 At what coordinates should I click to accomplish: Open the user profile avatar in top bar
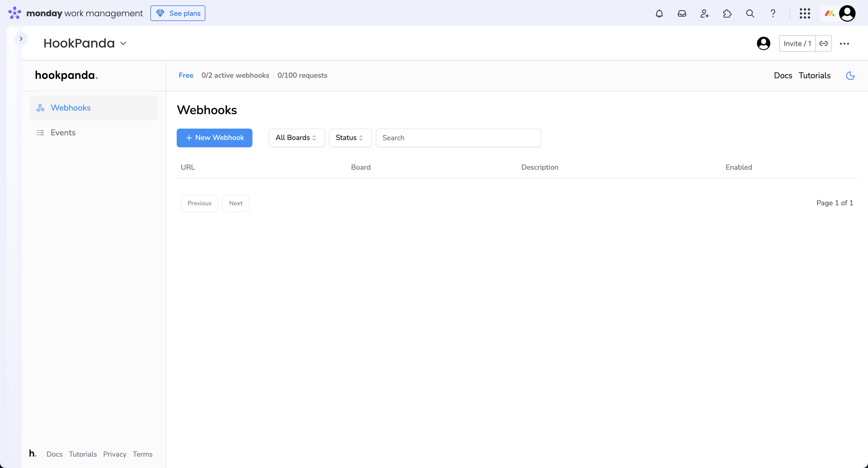click(847, 13)
